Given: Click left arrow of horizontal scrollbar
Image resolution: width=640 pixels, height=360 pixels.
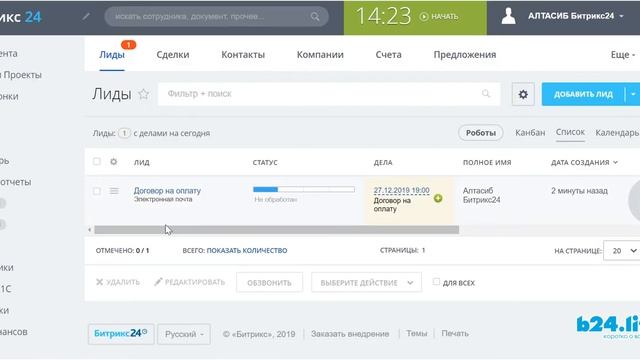Looking at the screenshot, I should point(89,230).
